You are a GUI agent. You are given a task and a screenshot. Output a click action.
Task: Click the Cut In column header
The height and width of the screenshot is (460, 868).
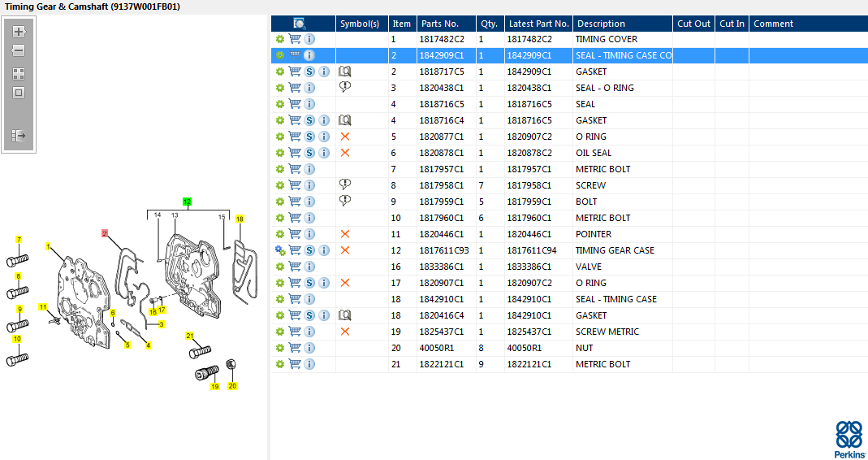coord(732,24)
